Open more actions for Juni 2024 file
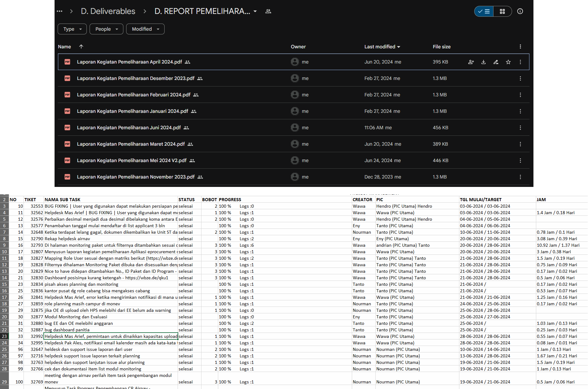Image resolution: width=588 pixels, height=389 pixels. pos(520,128)
